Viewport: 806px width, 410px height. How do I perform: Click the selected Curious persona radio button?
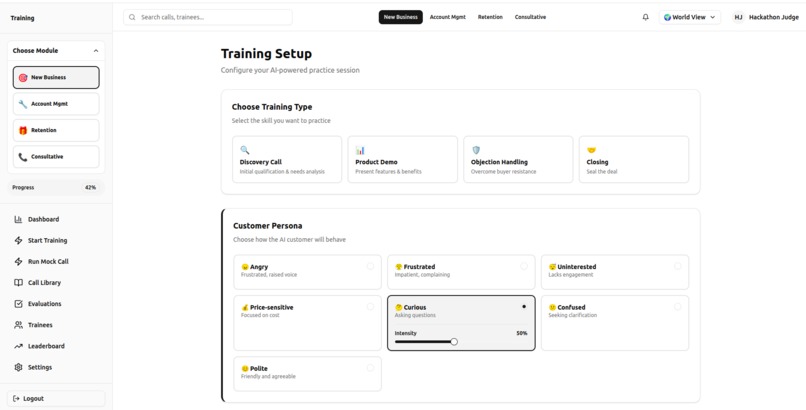coord(524,307)
